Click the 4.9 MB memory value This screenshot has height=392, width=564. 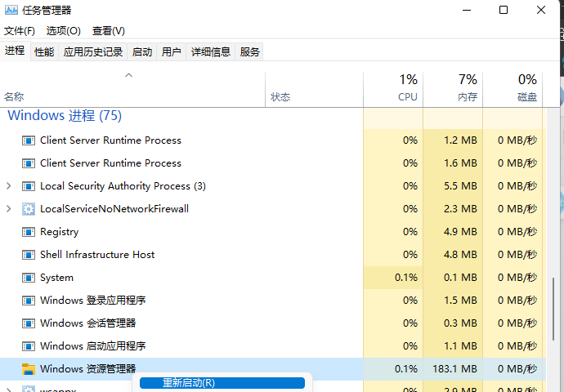coord(460,232)
